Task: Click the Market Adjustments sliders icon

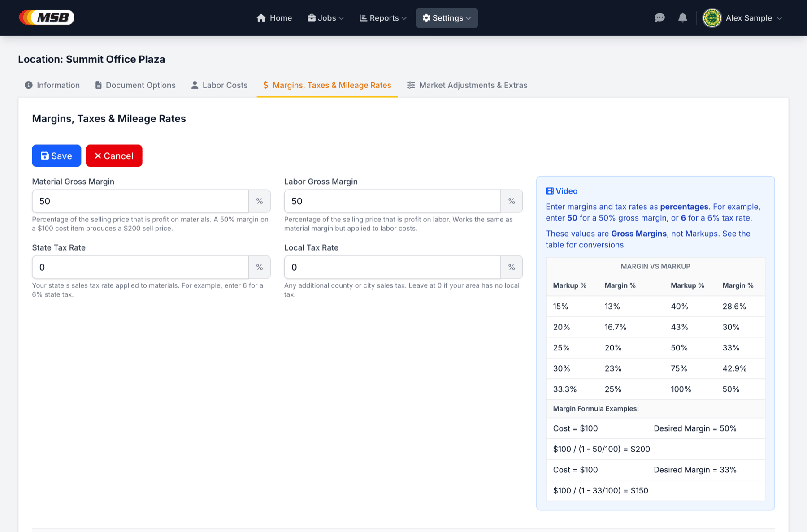Action: click(411, 85)
